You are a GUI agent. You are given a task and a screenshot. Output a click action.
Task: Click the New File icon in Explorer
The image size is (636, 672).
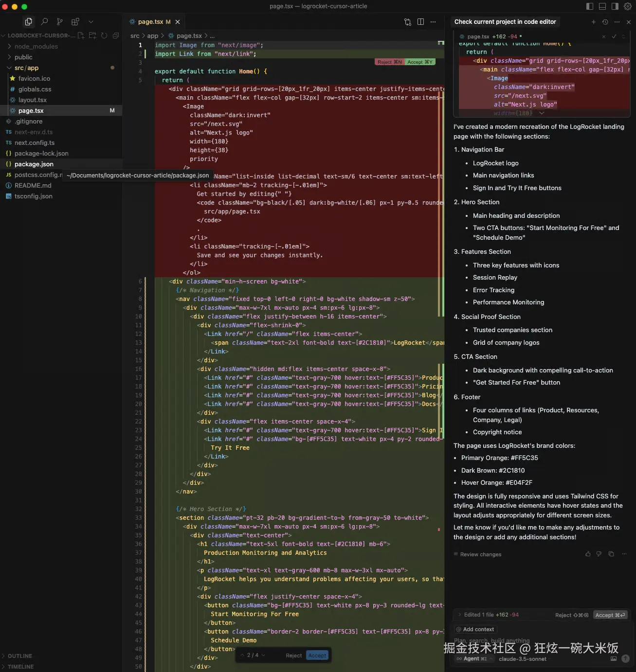coord(81,35)
